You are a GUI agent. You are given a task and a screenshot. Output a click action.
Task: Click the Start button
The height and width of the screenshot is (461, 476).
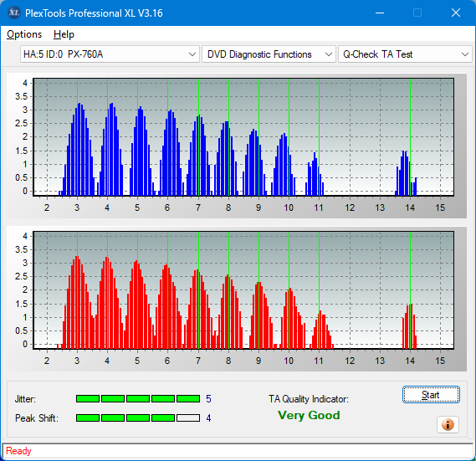pyautogui.click(x=431, y=395)
